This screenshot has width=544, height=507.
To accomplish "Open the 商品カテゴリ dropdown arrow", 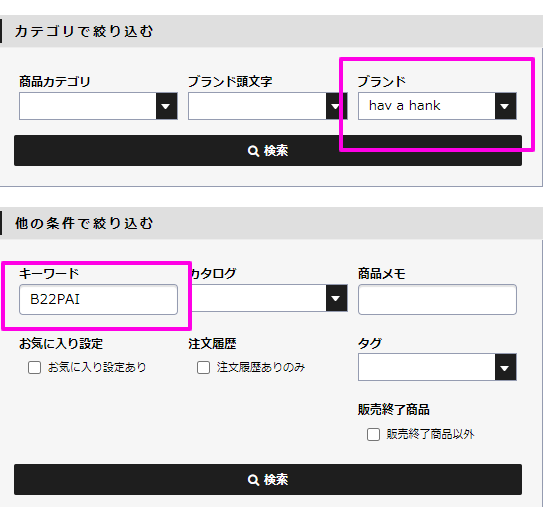I will pos(167,106).
